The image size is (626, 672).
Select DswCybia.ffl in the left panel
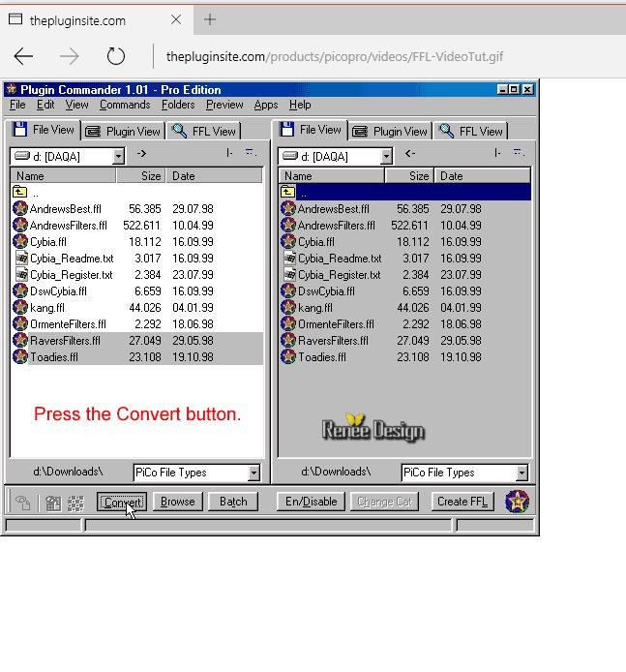pyautogui.click(x=136, y=291)
